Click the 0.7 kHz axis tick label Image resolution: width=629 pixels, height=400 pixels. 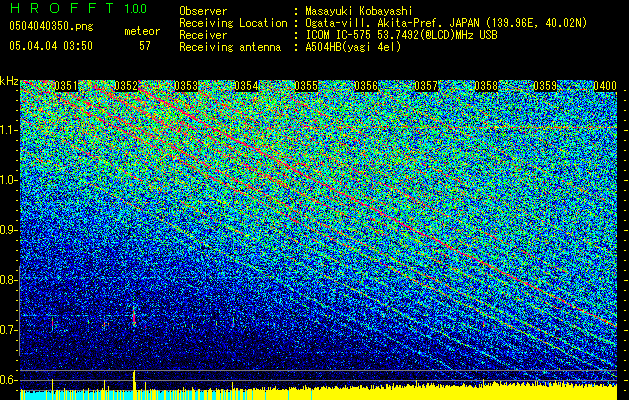pos(9,330)
